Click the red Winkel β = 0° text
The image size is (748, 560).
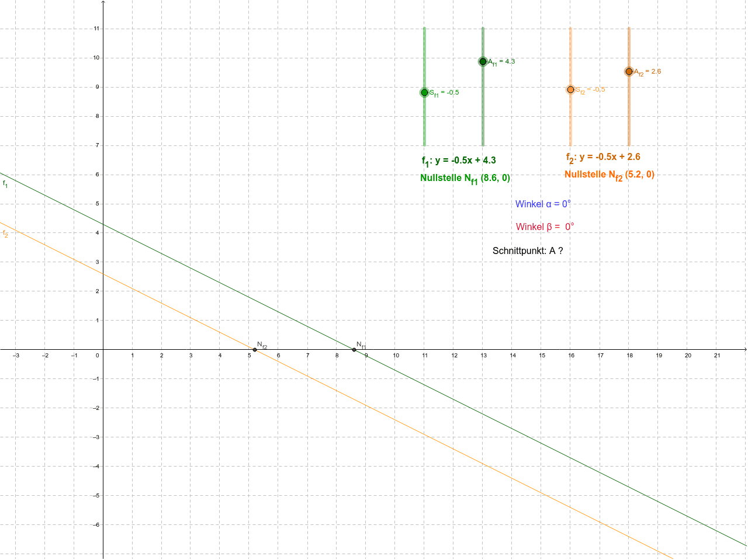point(545,227)
